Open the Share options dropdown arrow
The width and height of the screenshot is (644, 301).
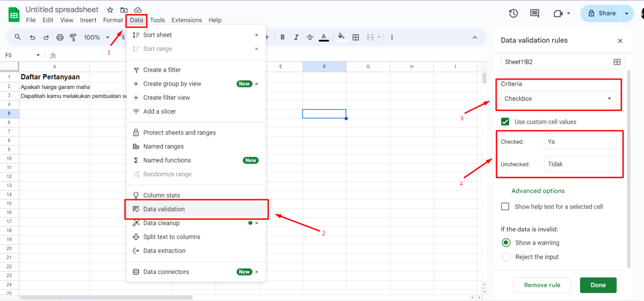626,13
